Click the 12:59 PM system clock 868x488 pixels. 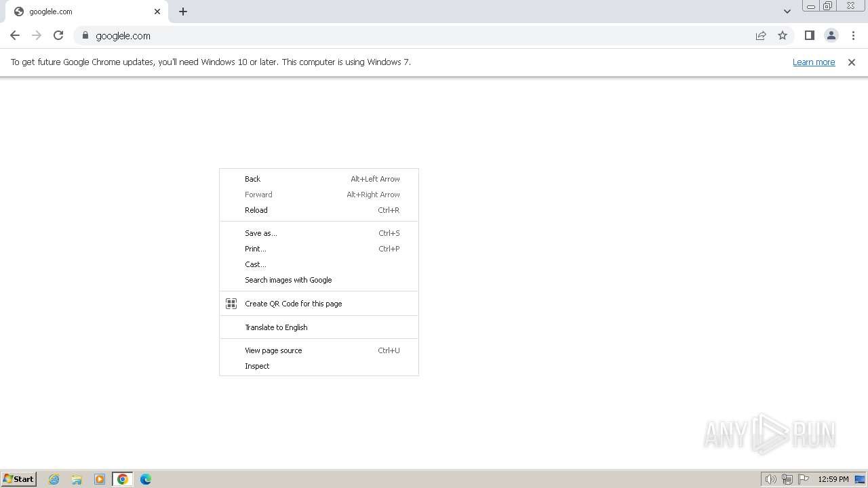(x=833, y=479)
